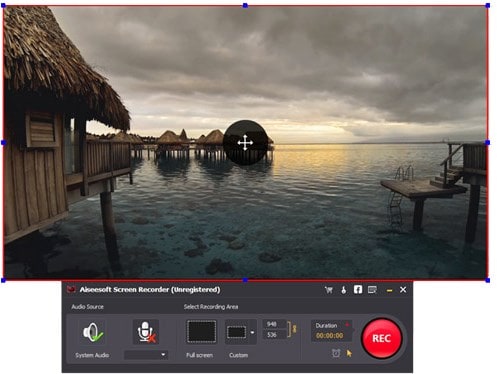Select the Custom recording area icon
Screen dimensions: 497x374
[x=237, y=332]
